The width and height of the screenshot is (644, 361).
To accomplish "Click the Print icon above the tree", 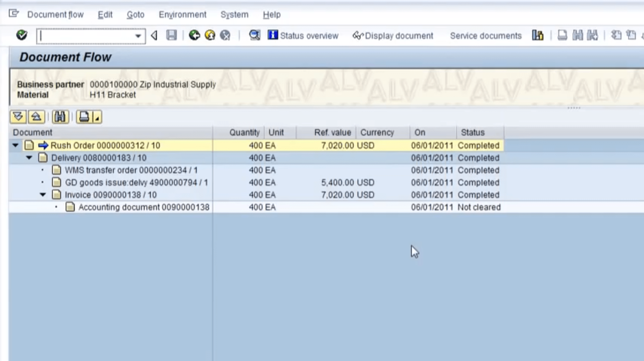I will (84, 117).
